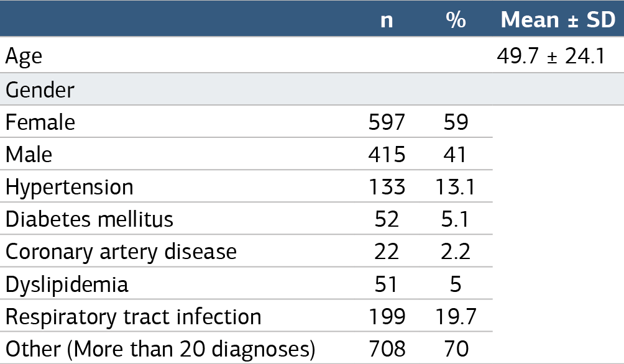
Task: Select the Diabetes mellitus row
Action: point(246,219)
